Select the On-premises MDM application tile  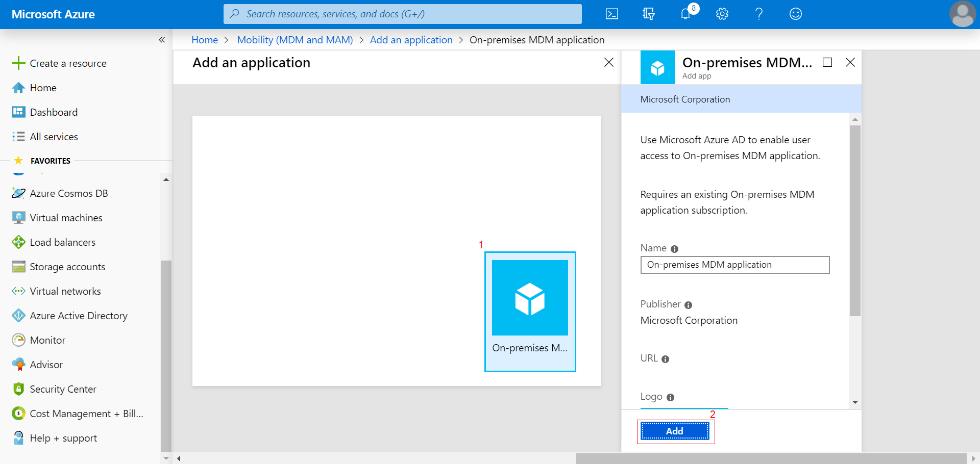click(x=530, y=312)
